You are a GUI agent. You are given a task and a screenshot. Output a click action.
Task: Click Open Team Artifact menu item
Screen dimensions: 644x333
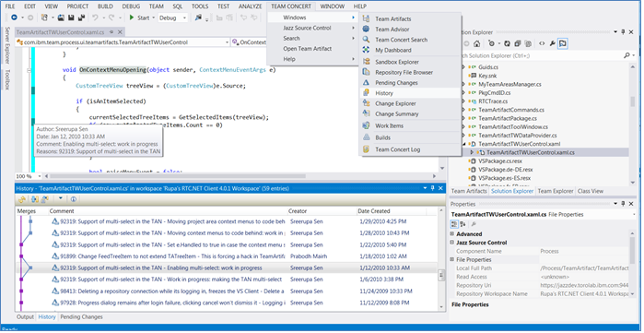[313, 49]
